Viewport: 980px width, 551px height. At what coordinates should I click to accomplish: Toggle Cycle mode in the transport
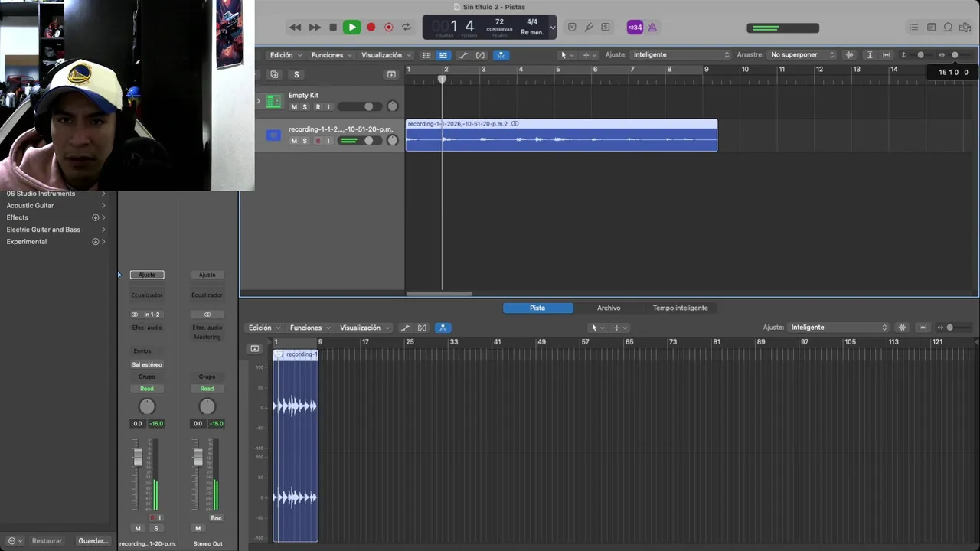click(x=407, y=28)
